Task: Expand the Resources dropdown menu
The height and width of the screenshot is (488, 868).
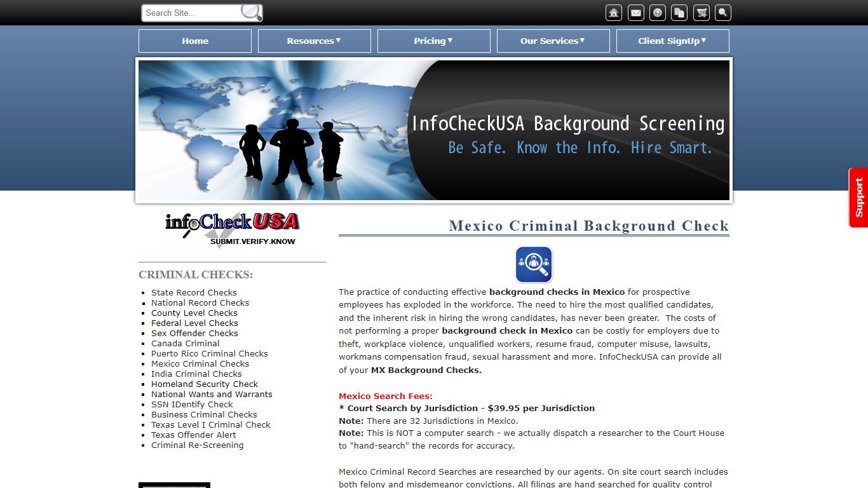Action: (314, 41)
